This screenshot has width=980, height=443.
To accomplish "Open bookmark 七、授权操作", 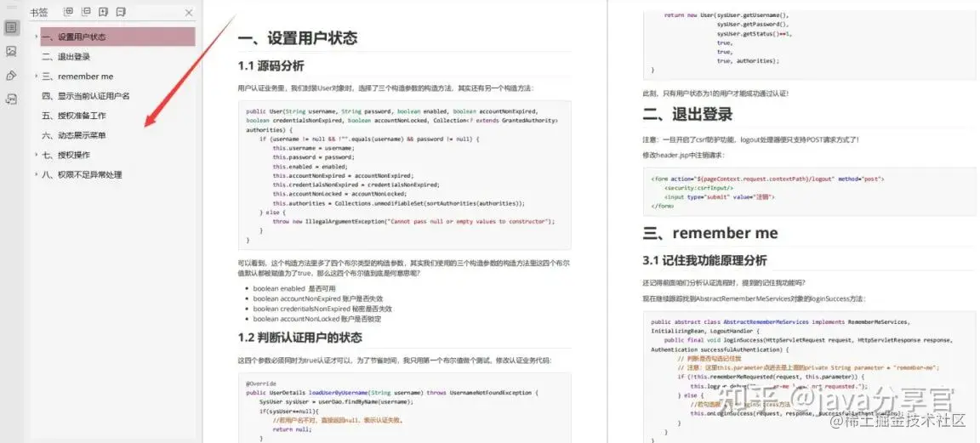I will click(66, 155).
